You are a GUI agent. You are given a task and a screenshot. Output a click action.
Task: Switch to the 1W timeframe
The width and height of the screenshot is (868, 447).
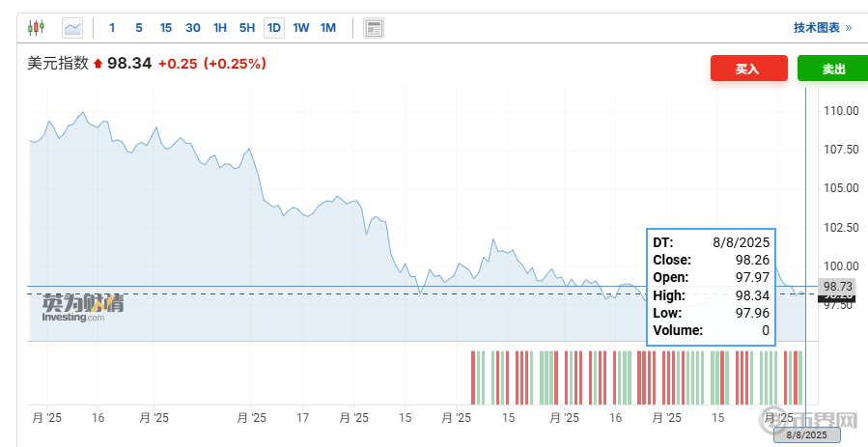[x=301, y=28]
